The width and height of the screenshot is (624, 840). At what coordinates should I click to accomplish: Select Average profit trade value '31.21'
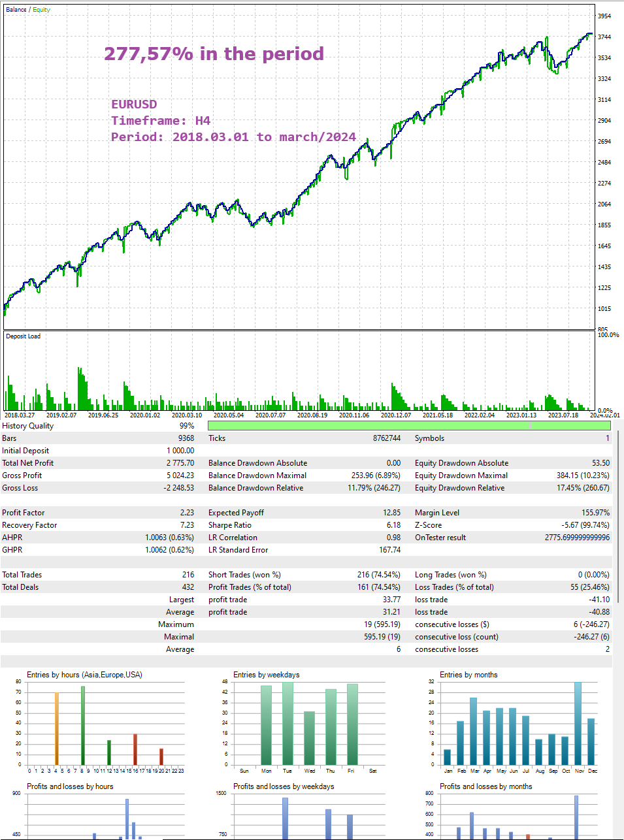click(392, 612)
